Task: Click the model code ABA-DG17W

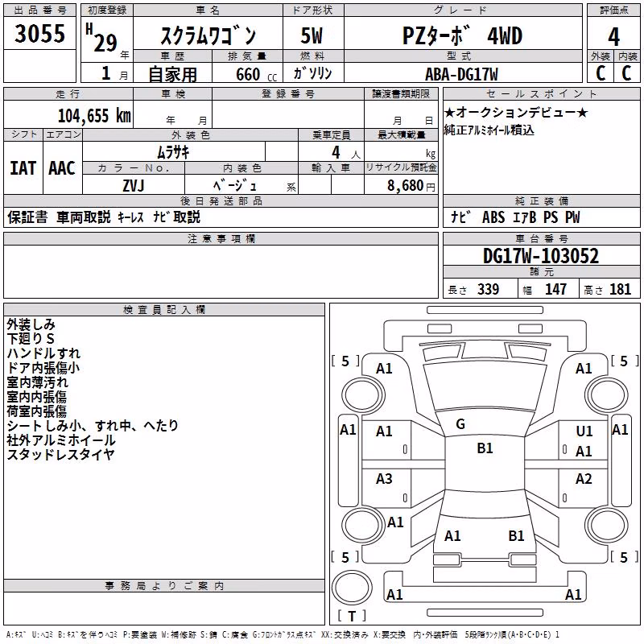Action: tap(461, 74)
